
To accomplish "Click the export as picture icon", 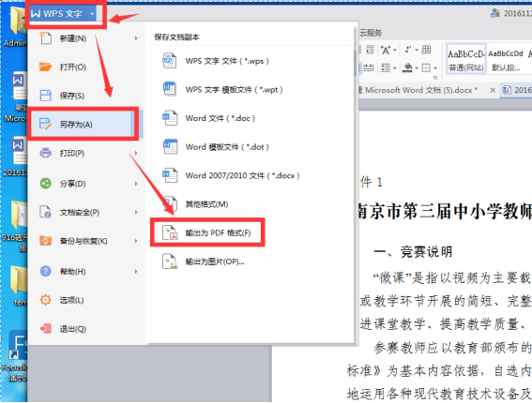I will point(170,261).
